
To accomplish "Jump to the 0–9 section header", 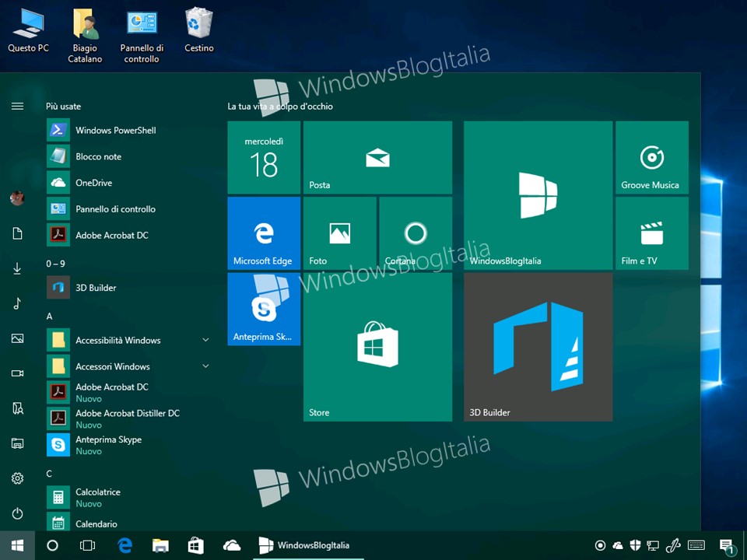I will click(x=56, y=264).
